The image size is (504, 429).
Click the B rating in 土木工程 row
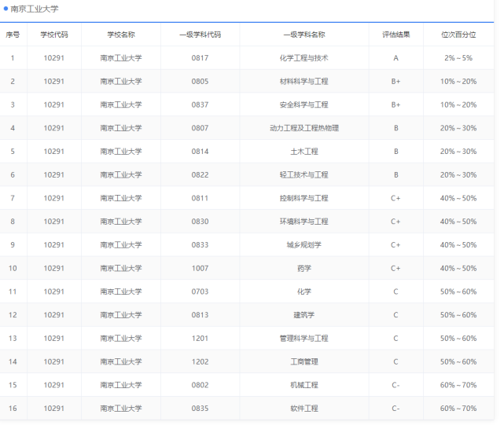point(396,152)
